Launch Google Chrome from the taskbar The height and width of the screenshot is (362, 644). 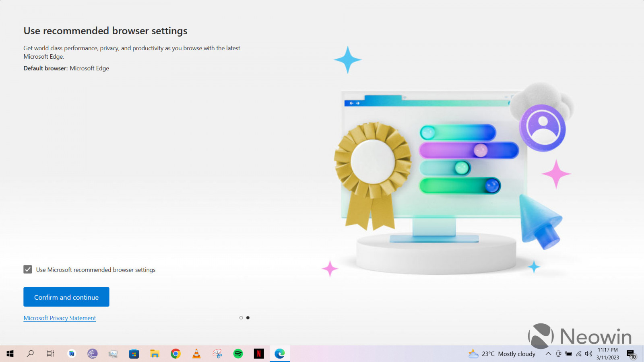(x=175, y=354)
